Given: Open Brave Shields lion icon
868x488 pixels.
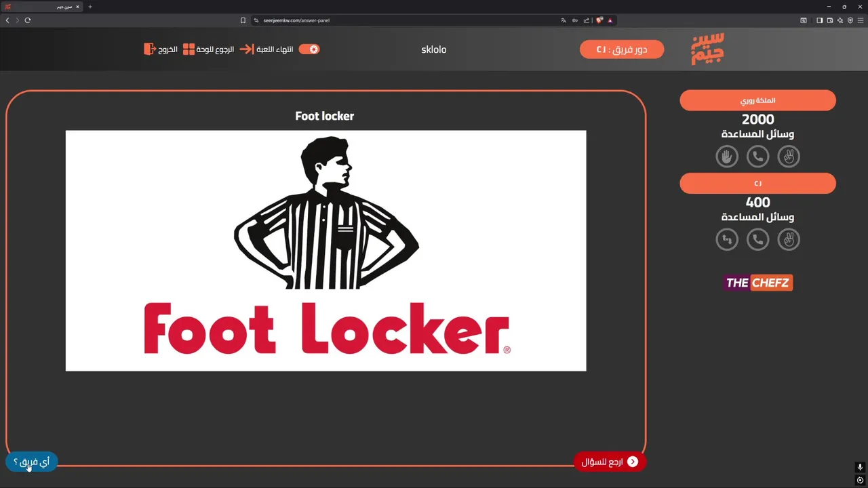Looking at the screenshot, I should point(599,20).
